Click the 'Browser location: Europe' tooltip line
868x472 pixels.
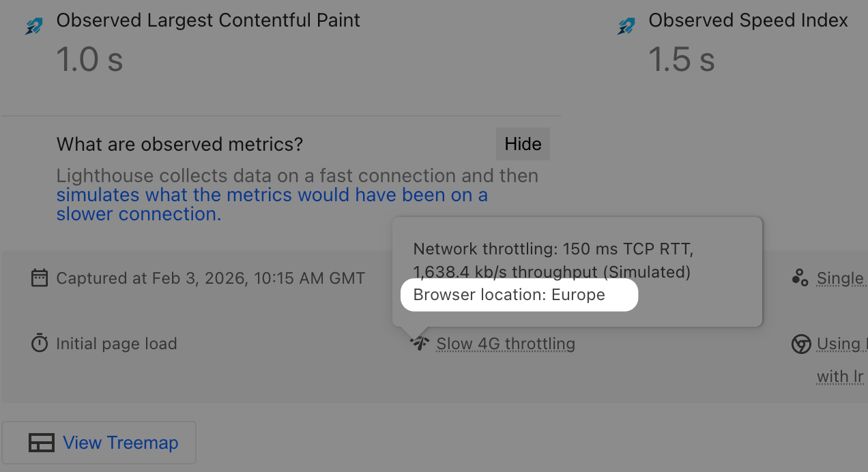(509, 295)
